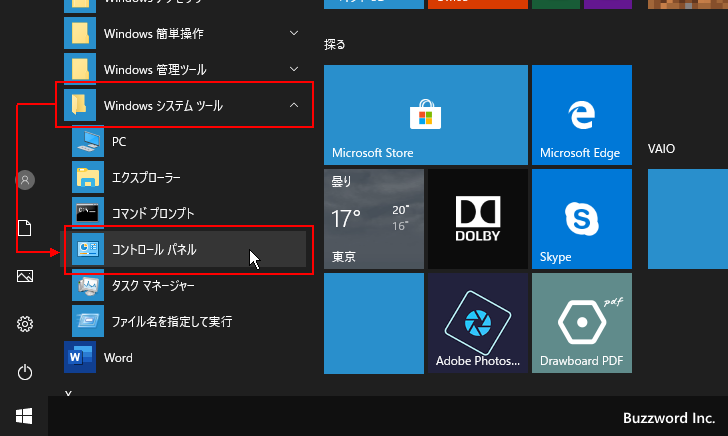
Task: Click the ファイル名を指定して実行 icon
Action: pyautogui.click(x=88, y=321)
